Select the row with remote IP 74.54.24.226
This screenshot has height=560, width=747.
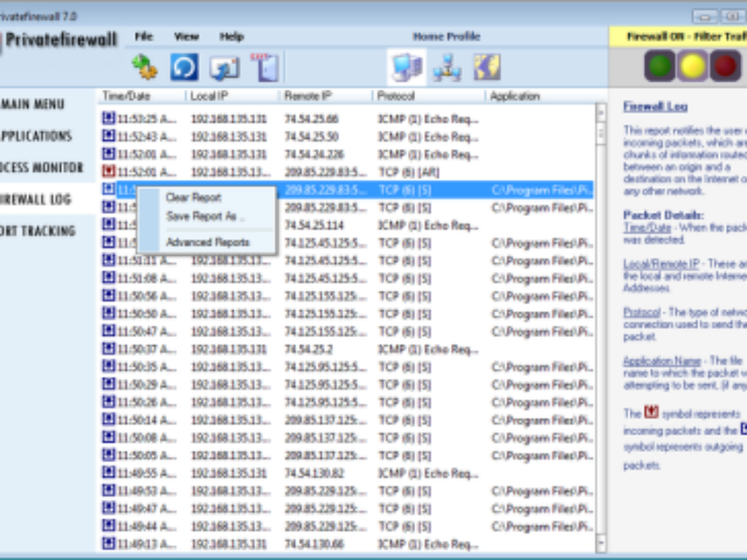346,154
